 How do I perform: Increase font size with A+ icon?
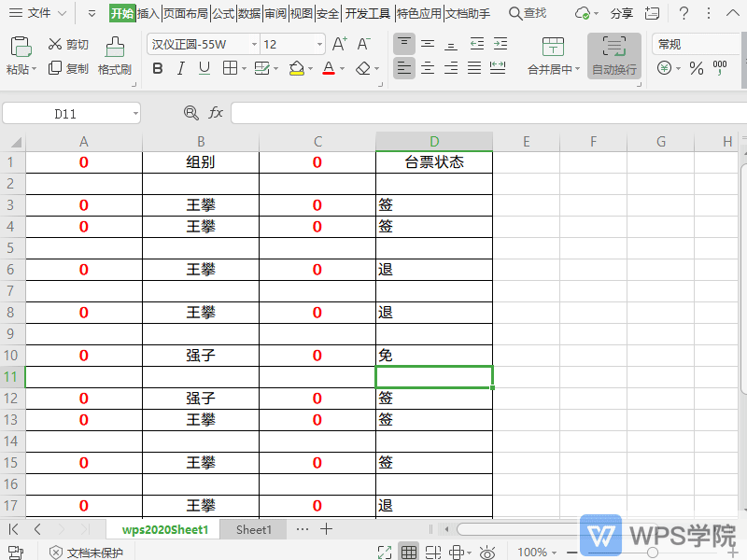click(x=340, y=44)
